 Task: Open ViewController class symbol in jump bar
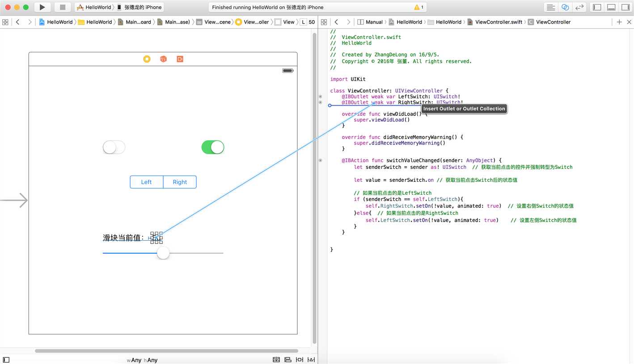pos(549,22)
